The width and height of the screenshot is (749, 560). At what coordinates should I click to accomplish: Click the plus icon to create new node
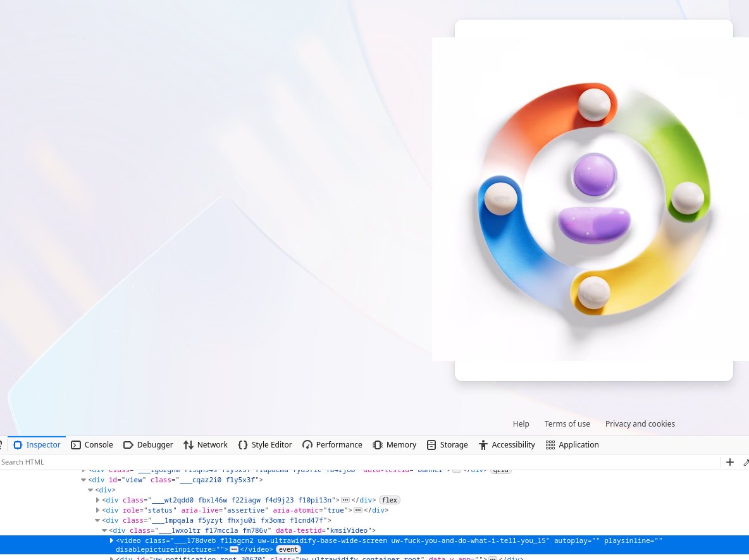[730, 461]
